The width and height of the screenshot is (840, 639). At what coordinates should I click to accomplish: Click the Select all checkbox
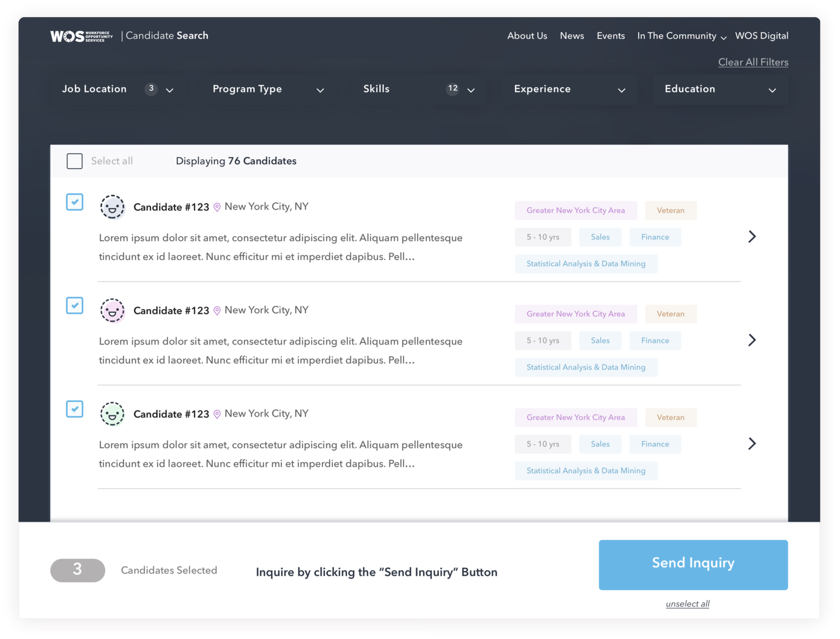[x=75, y=161]
